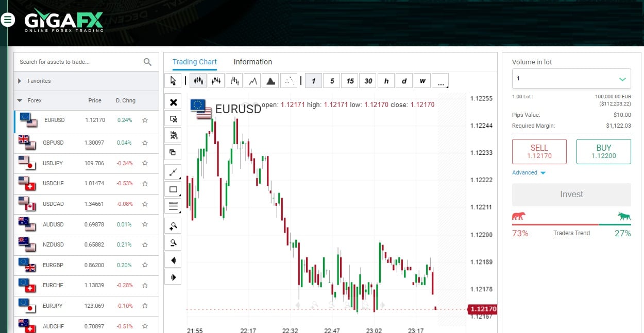Favorite NZDUSD with its star
The width and height of the screenshot is (644, 333).
145,244
